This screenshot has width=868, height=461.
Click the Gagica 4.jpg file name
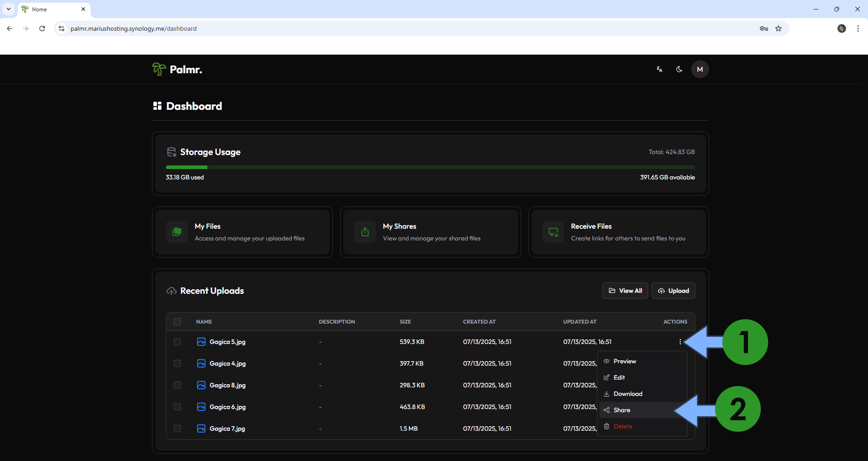tap(228, 363)
